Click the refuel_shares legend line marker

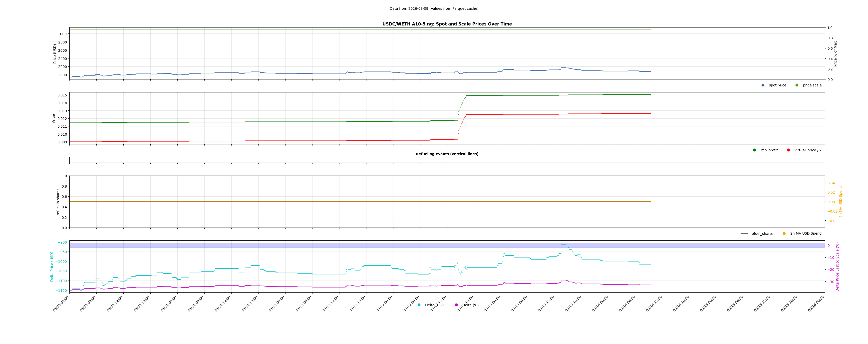pyautogui.click(x=744, y=234)
